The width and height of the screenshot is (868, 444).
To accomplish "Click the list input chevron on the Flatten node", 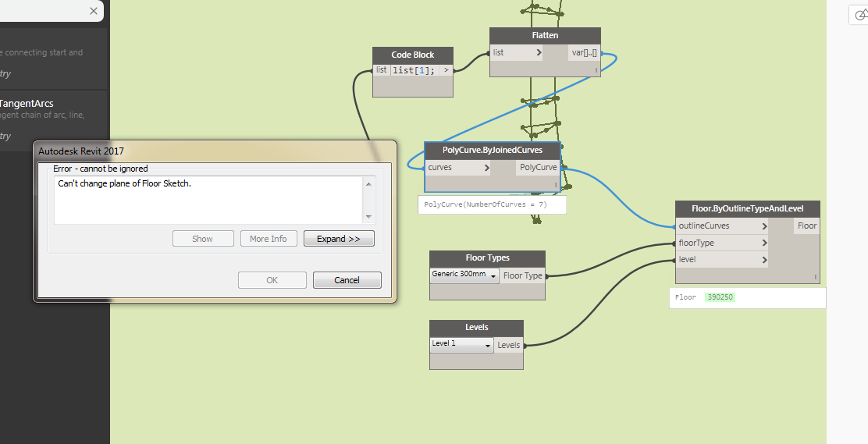I will (x=539, y=52).
